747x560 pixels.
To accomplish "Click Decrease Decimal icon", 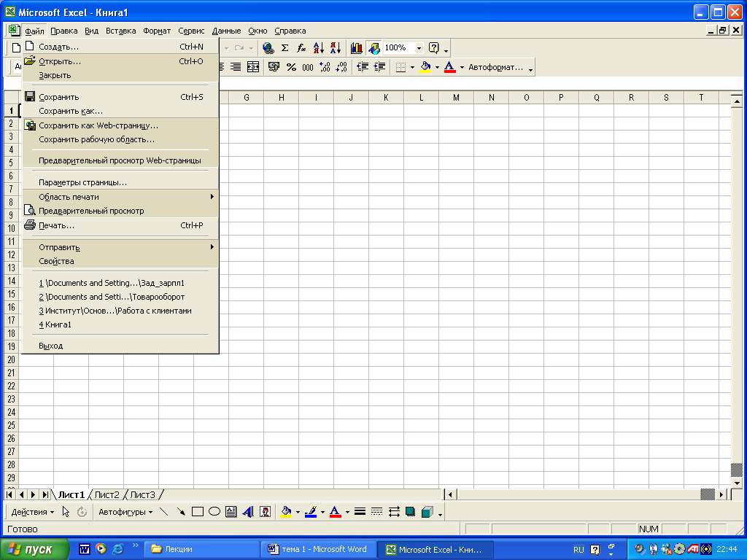I will pyautogui.click(x=341, y=67).
